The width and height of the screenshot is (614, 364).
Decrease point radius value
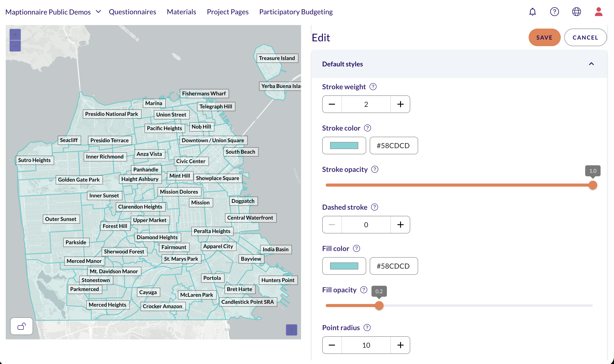(332, 345)
